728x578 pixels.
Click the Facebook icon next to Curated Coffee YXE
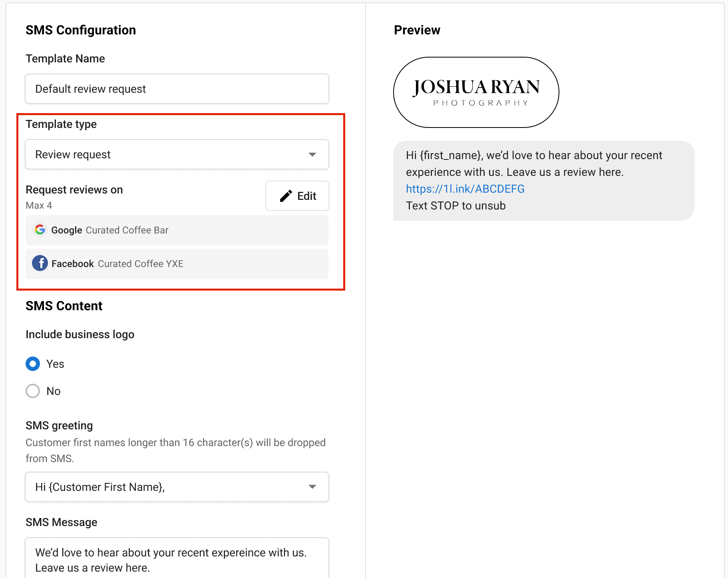coord(40,263)
